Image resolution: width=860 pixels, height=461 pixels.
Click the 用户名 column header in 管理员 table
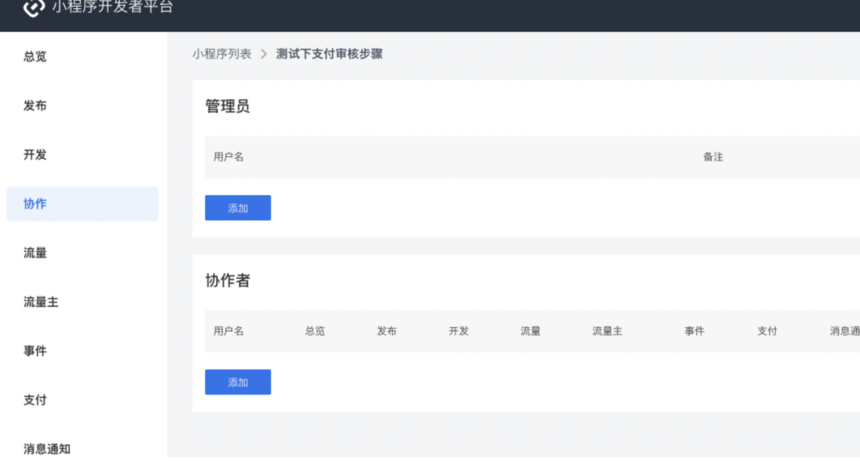[228, 157]
